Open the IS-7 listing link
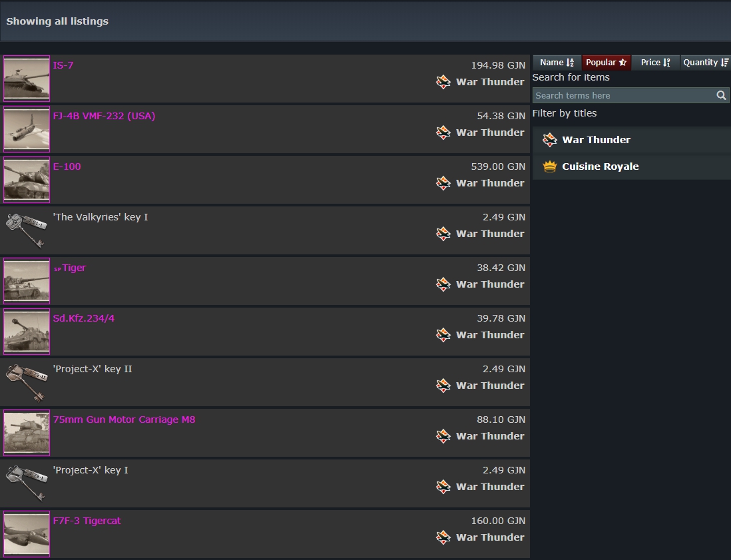 (63, 65)
